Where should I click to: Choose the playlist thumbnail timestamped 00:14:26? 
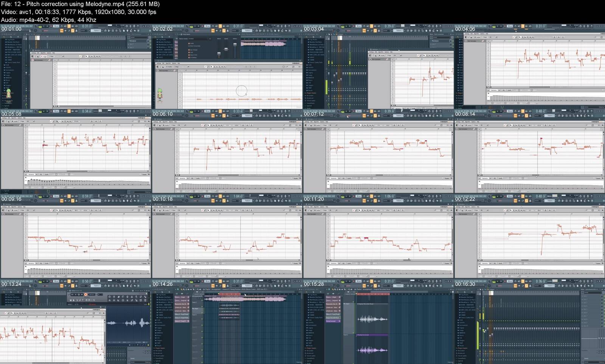(x=227, y=322)
